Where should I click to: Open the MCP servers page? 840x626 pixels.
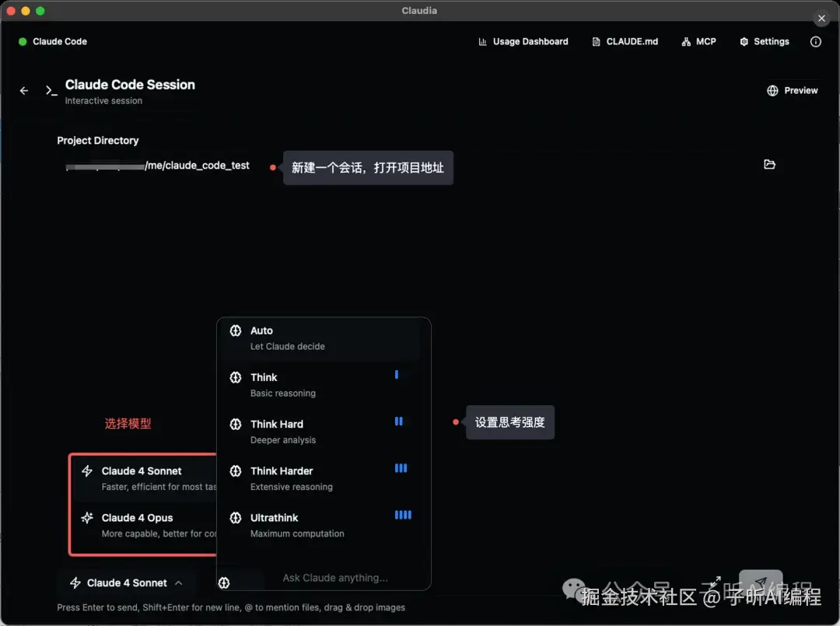click(x=698, y=41)
